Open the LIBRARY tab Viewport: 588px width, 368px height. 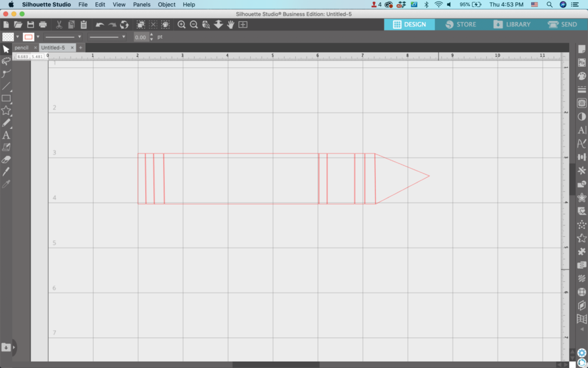tap(512, 24)
